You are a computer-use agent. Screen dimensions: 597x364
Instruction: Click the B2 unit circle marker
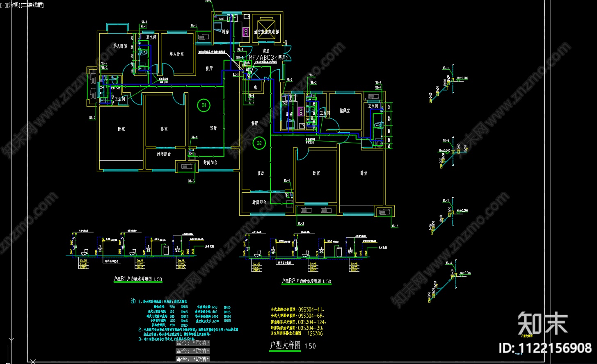pos(259,143)
